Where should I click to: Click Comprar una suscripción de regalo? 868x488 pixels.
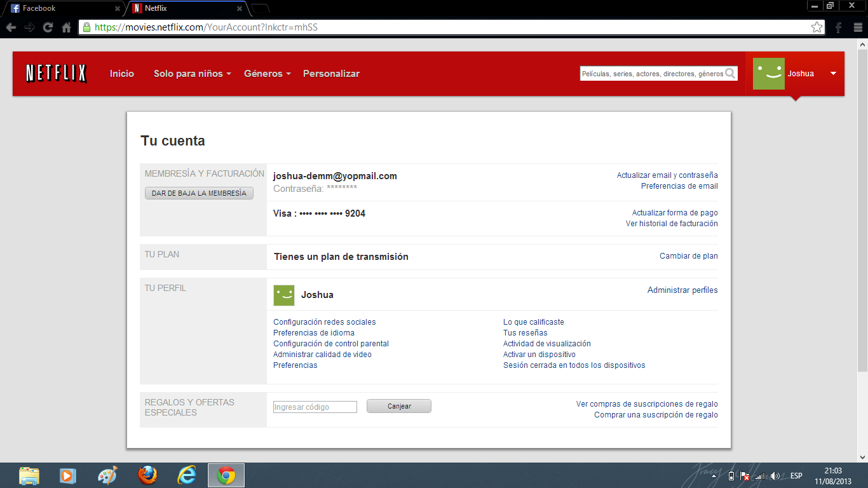(656, 415)
